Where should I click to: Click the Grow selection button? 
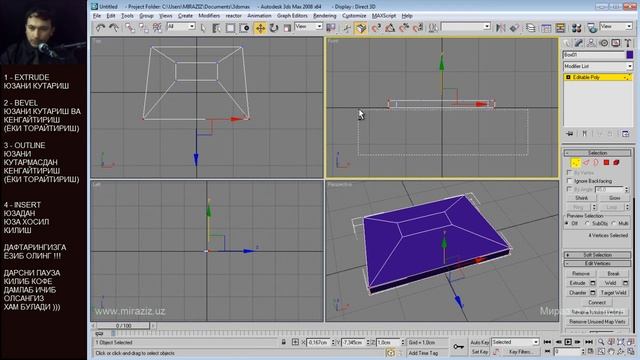(614, 198)
